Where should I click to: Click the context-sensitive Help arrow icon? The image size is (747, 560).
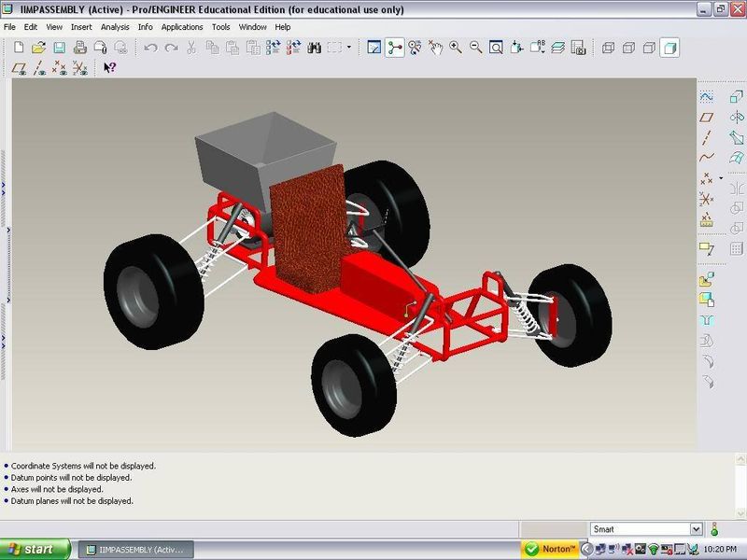(x=109, y=68)
